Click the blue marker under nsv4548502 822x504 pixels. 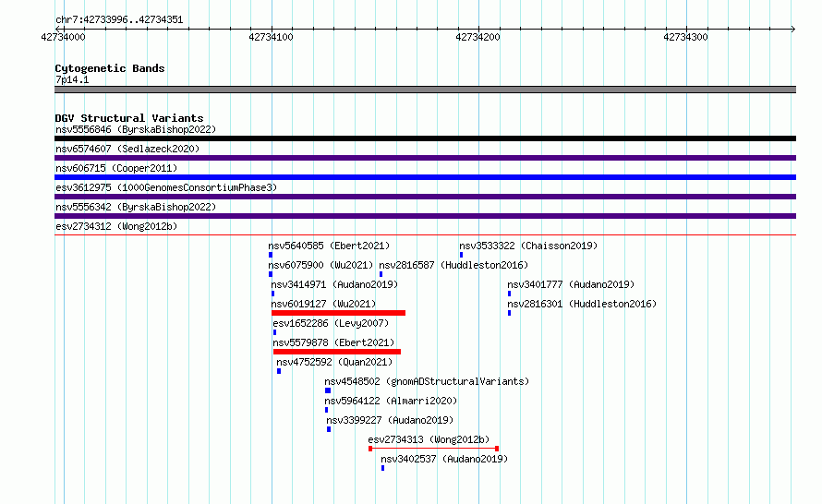point(328,390)
